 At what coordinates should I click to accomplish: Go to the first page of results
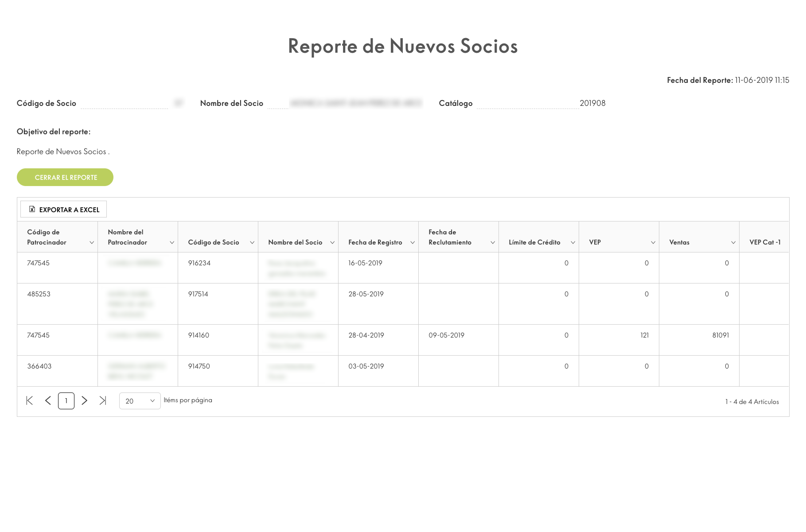tap(30, 401)
